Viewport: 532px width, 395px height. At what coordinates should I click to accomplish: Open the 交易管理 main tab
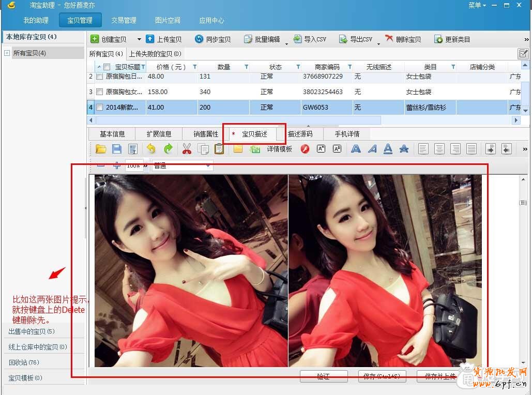124,20
